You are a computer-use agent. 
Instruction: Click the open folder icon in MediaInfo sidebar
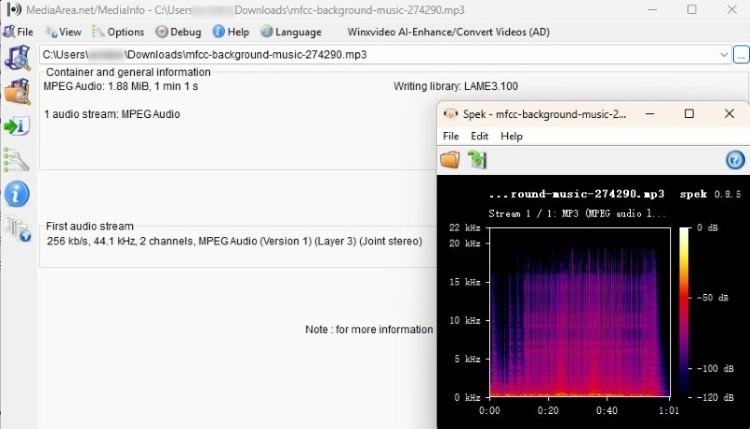pos(17,91)
